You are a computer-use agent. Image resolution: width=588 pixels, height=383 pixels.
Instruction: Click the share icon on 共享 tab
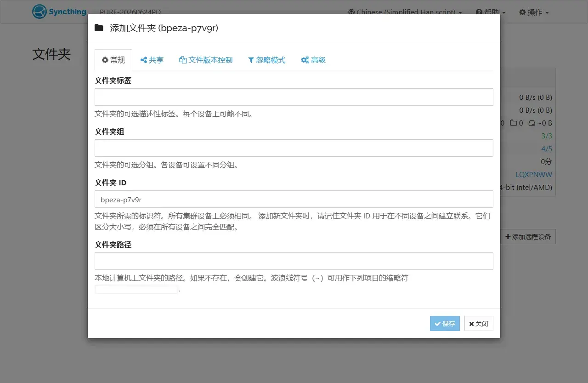[144, 60]
